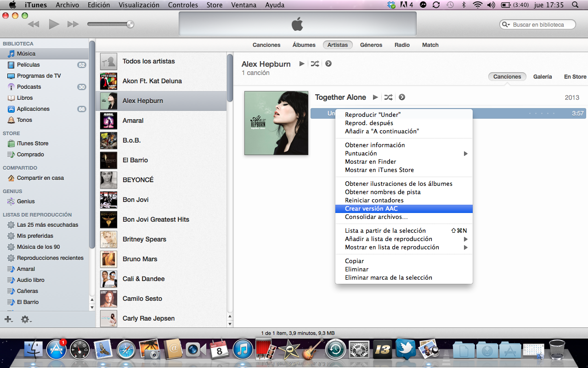The height and width of the screenshot is (368, 588).
Task: Open Música library in sidebar
Action: tap(45, 54)
